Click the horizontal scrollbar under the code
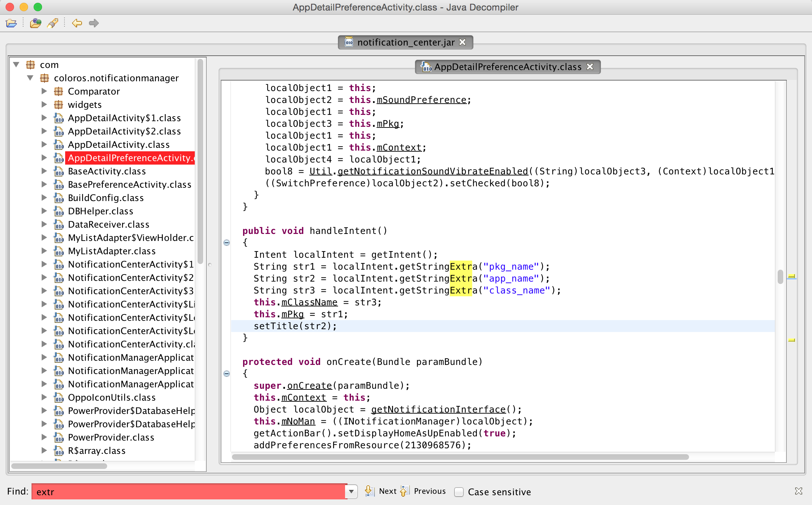This screenshot has height=505, width=812. (460, 457)
